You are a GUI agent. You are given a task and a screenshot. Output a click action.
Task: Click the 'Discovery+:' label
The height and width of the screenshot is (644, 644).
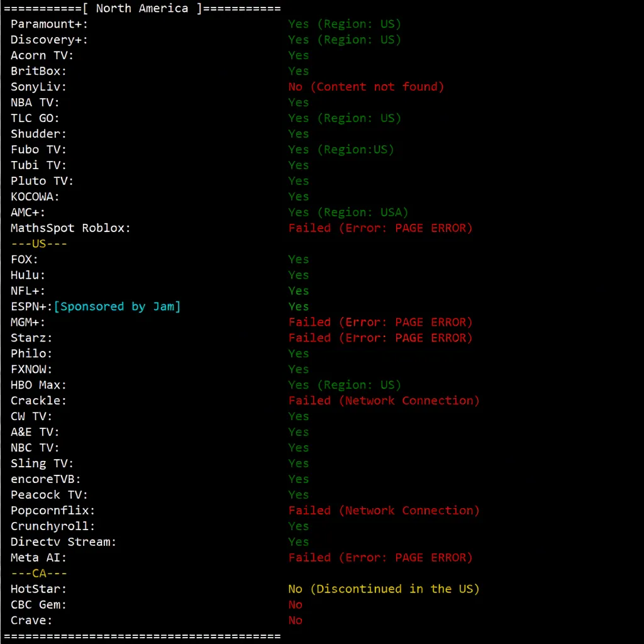(x=49, y=40)
